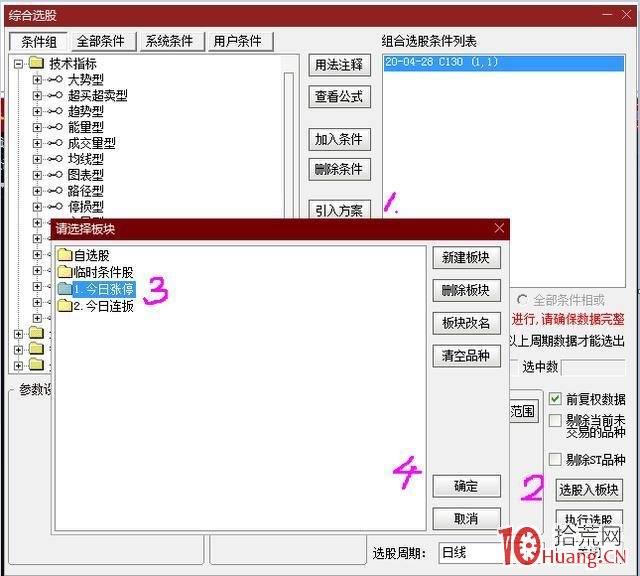This screenshot has width=640, height=576.
Task: Choose the 1.今日涨停 block entry
Action: click(104, 289)
